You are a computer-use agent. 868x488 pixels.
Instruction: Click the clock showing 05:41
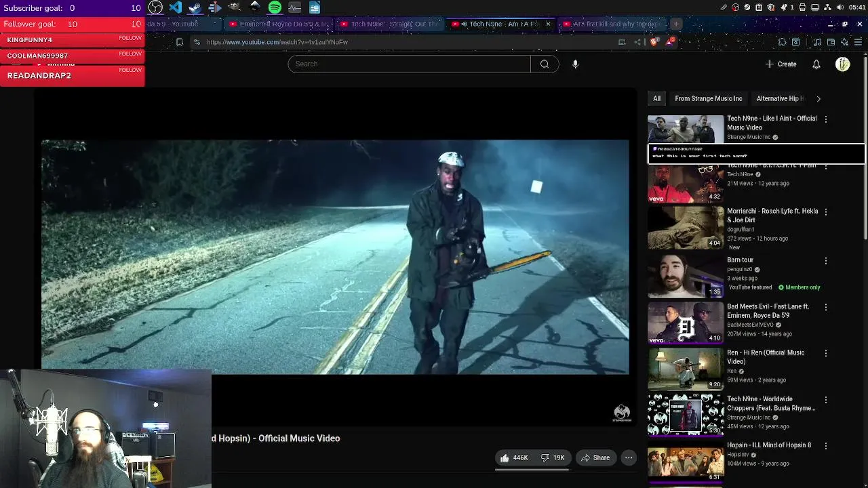point(857,7)
